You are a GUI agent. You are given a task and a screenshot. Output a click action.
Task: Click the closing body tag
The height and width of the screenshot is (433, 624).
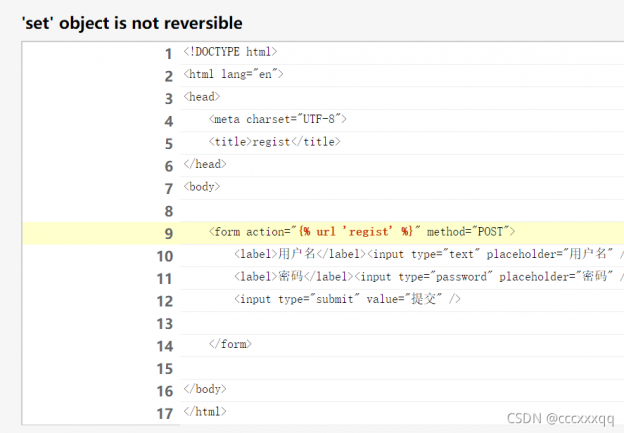pos(205,389)
